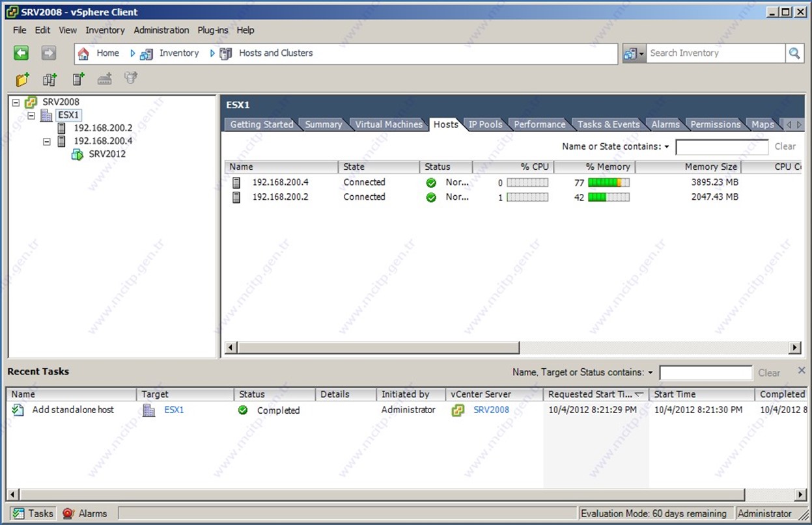This screenshot has height=525, width=812.
Task: Sort hosts by % Memory column header
Action: (595, 167)
